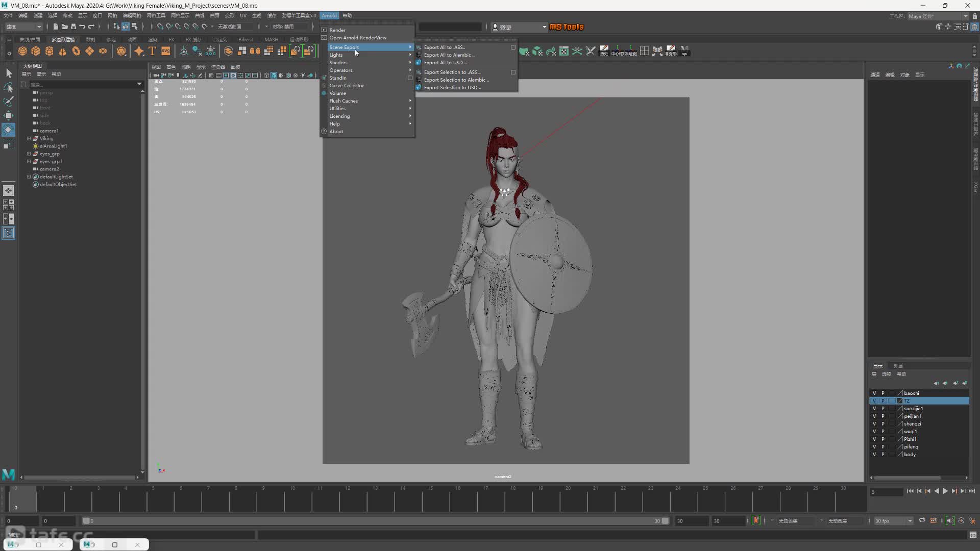Click the Outliner horizontal scrollbar

click(x=80, y=478)
